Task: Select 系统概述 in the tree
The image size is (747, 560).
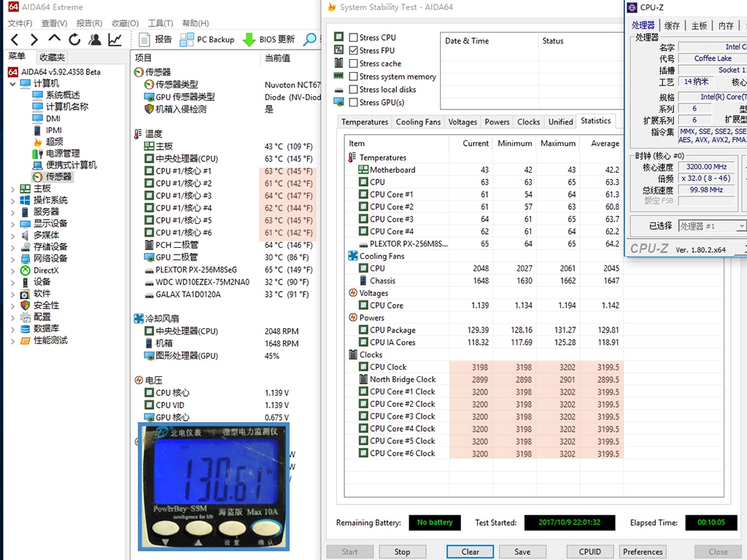Action: click(x=63, y=95)
